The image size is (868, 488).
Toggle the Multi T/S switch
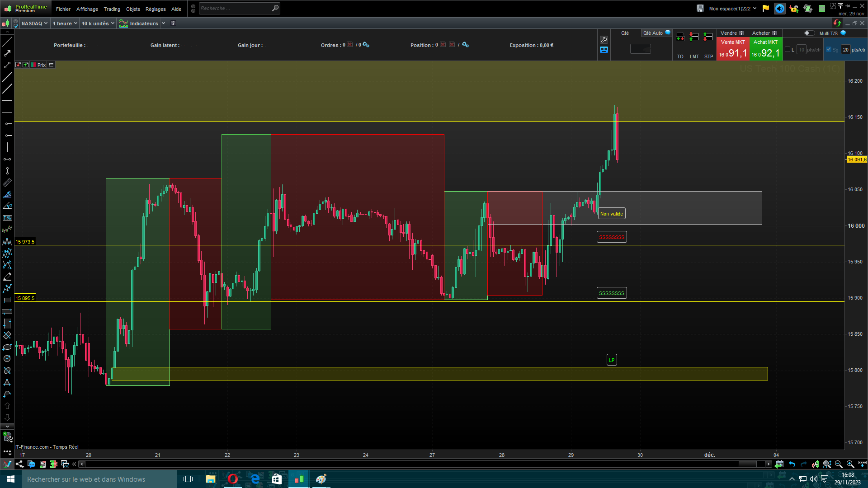(x=809, y=33)
